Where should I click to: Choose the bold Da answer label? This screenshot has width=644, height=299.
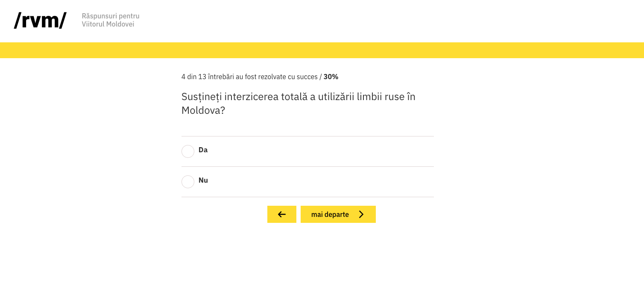[203, 150]
